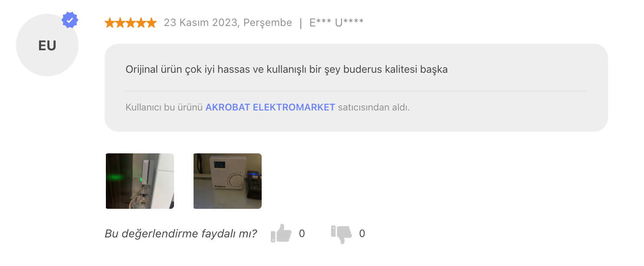Click the second orange rating star
This screenshot has width=644, height=266.
[x=120, y=23]
